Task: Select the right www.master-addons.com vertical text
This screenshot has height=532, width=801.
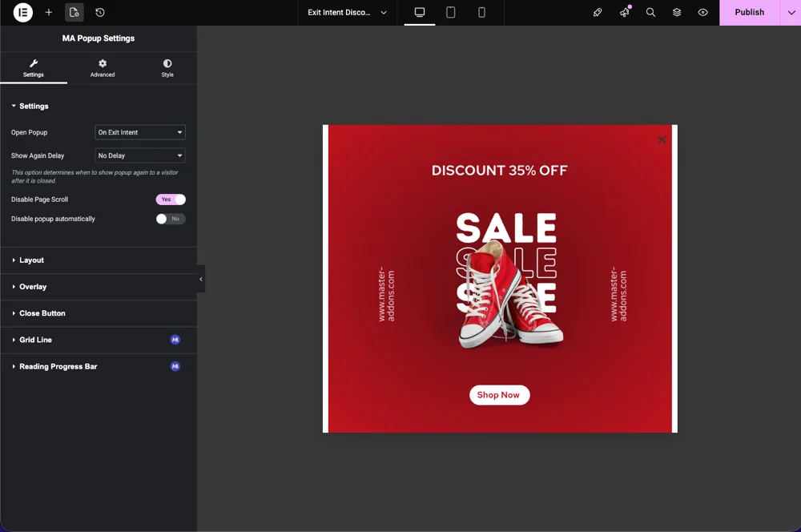Action: [618, 294]
